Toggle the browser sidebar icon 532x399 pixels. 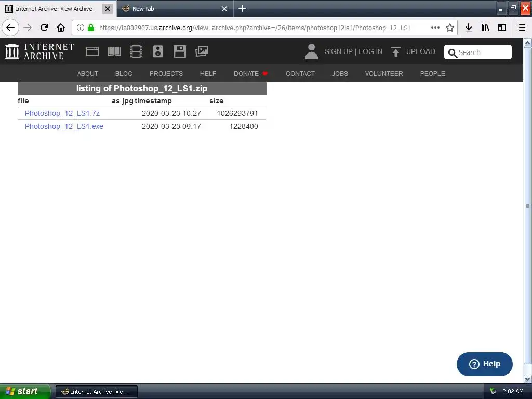coord(502,28)
